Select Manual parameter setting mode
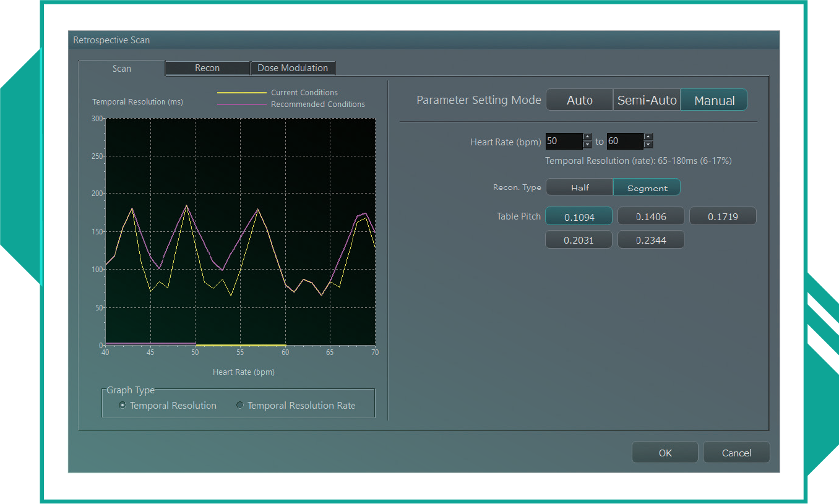The image size is (839, 504). (x=714, y=100)
